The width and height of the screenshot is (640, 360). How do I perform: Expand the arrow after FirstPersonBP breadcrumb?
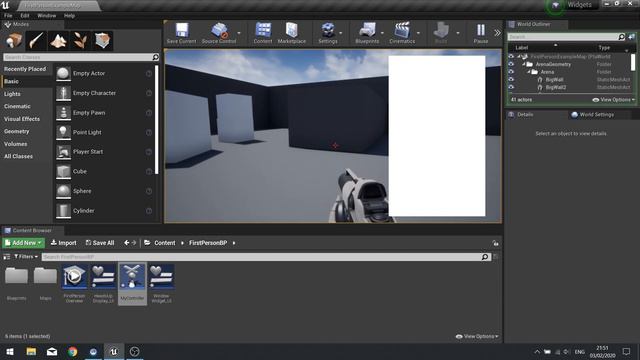[234, 243]
